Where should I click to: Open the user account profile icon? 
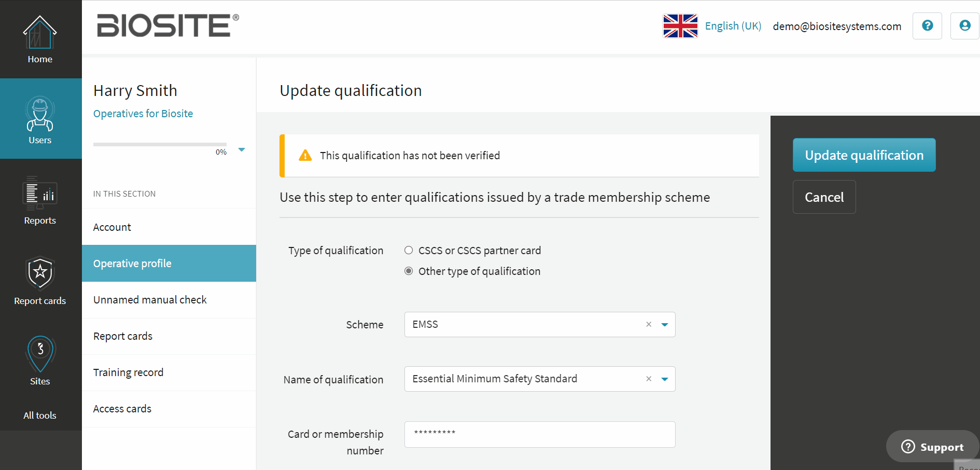pos(964,26)
